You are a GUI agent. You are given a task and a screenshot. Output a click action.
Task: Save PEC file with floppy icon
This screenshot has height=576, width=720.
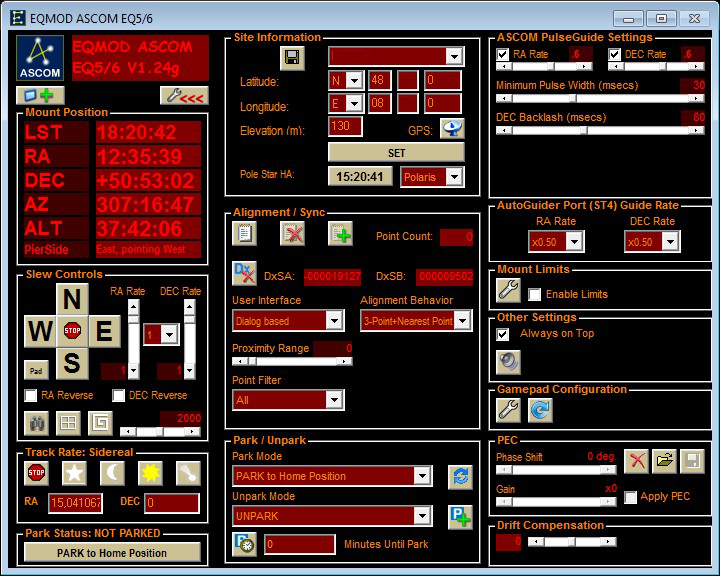pos(692,461)
